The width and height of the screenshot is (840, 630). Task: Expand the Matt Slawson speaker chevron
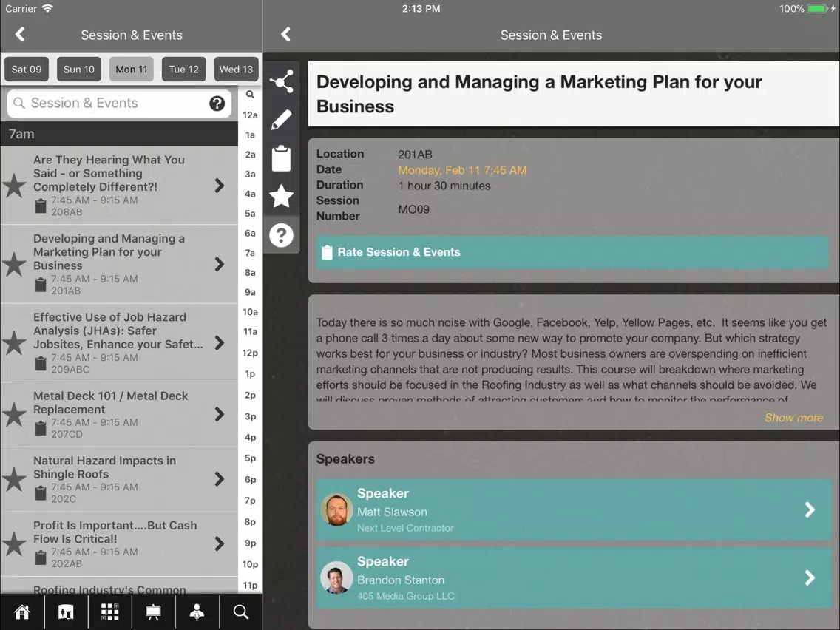(810, 509)
